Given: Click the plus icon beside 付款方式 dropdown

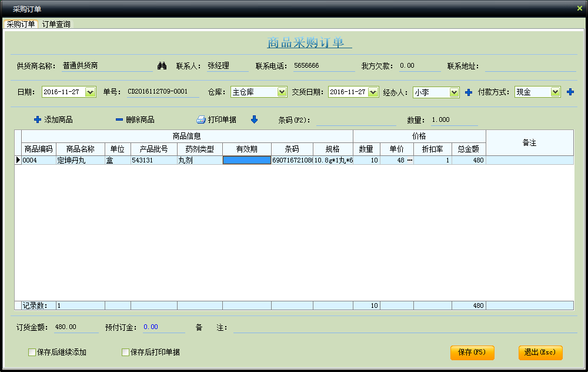Looking at the screenshot, I should click(x=570, y=92).
